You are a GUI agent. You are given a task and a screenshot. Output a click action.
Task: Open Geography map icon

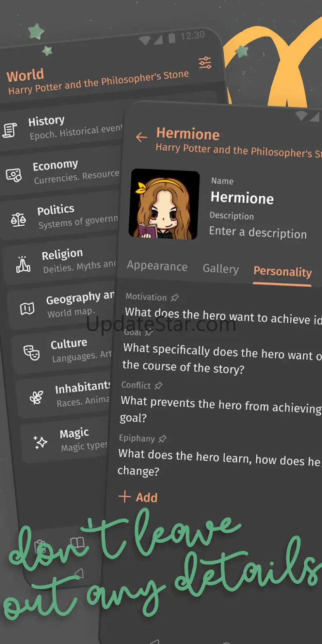[x=27, y=308]
